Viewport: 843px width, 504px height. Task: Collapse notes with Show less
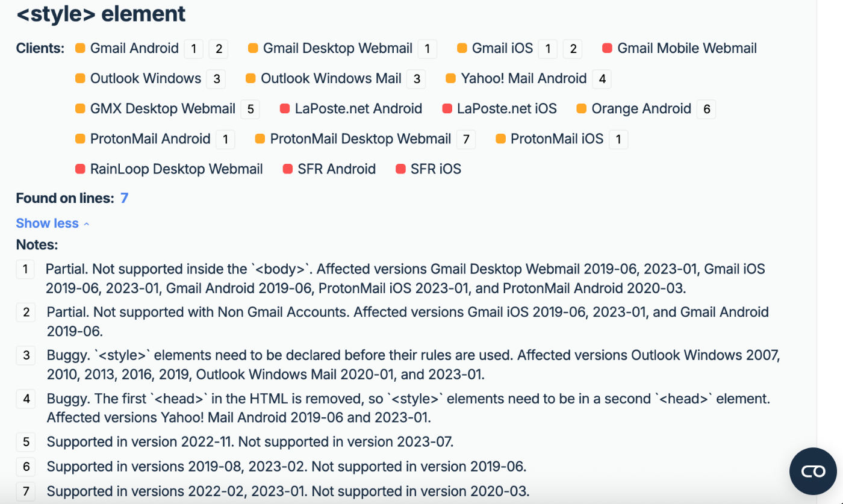[47, 223]
